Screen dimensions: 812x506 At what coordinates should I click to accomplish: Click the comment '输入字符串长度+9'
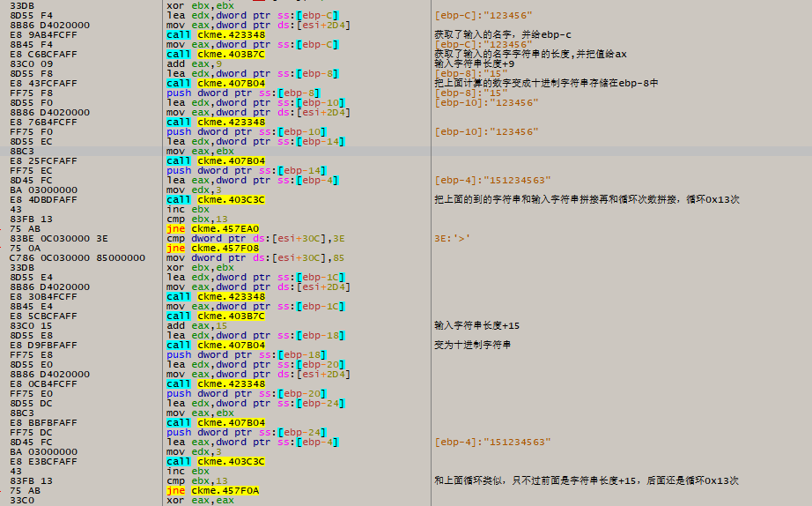pos(475,63)
